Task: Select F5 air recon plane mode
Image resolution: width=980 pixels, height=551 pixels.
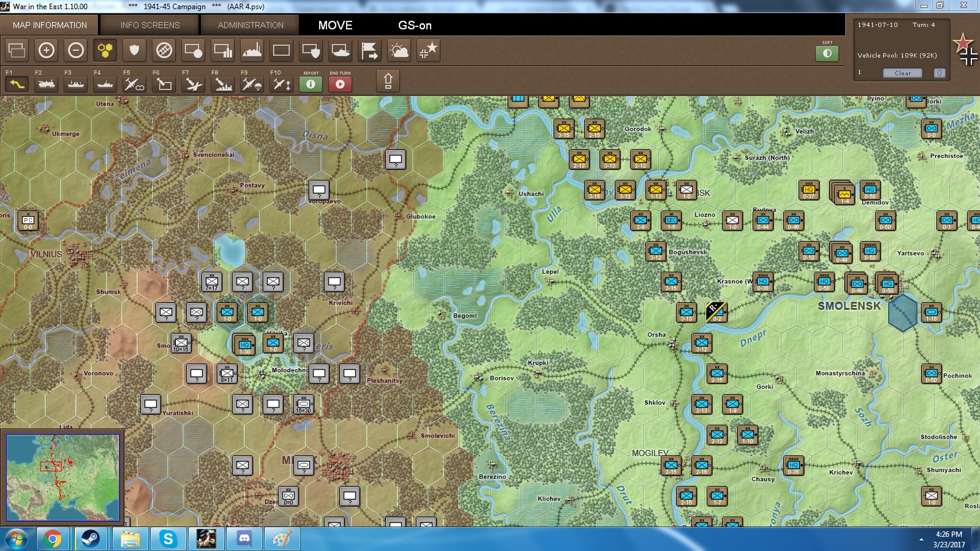Action: pos(135,84)
